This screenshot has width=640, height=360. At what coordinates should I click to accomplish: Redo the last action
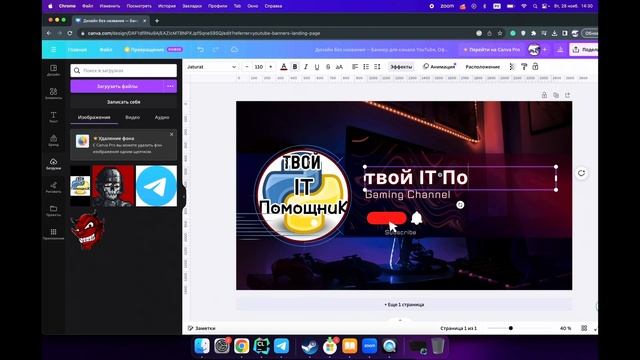[216, 49]
